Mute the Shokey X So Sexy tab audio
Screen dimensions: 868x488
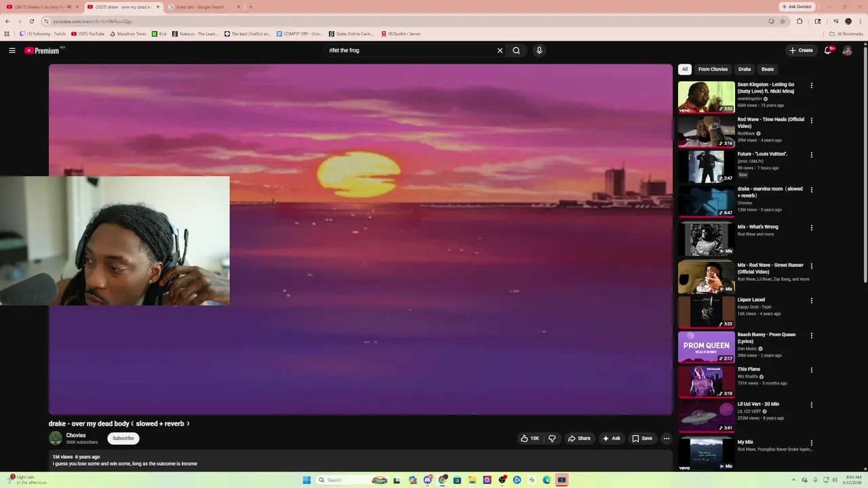(69, 7)
